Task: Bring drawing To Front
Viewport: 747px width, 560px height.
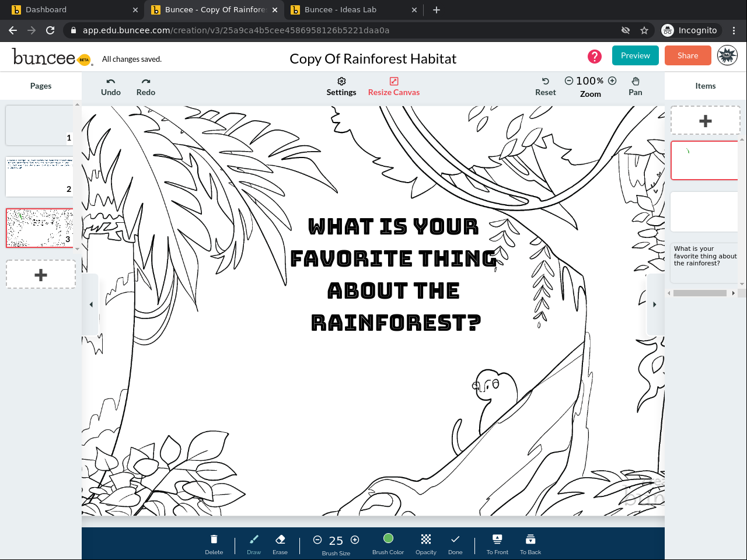Action: tap(497, 539)
